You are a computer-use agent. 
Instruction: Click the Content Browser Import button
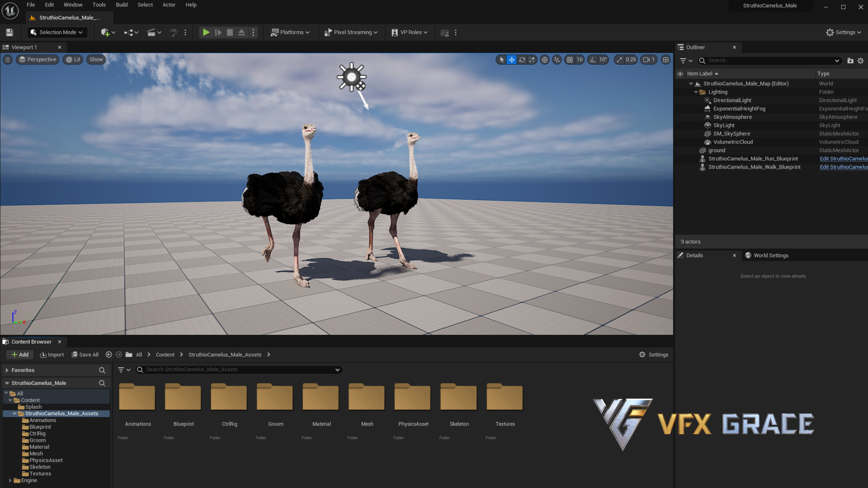click(x=52, y=355)
